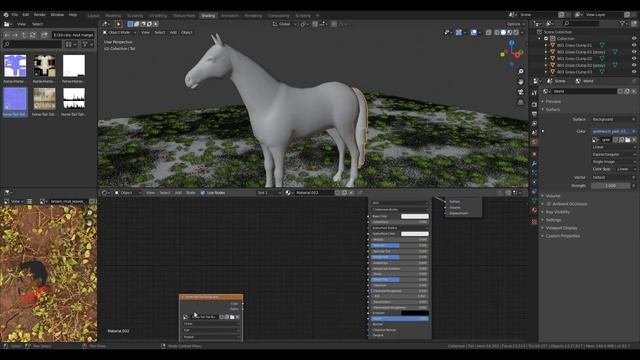Expand the Ray Visibility panel
Image resolution: width=640 pixels, height=360 pixels.
click(558, 212)
